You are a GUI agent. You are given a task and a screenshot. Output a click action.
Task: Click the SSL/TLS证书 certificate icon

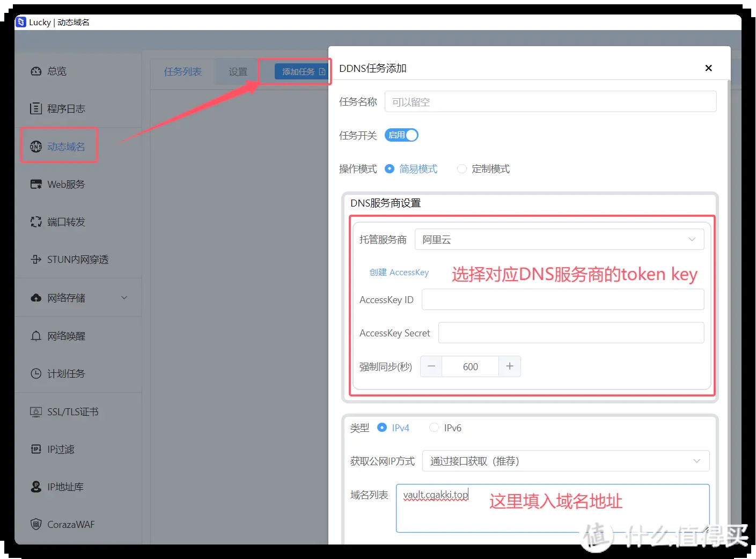[36, 412]
